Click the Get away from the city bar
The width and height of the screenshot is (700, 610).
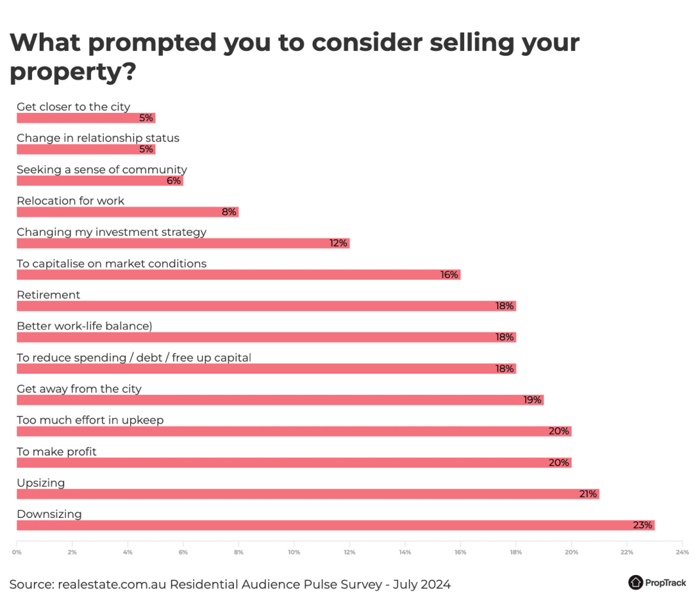(x=280, y=400)
